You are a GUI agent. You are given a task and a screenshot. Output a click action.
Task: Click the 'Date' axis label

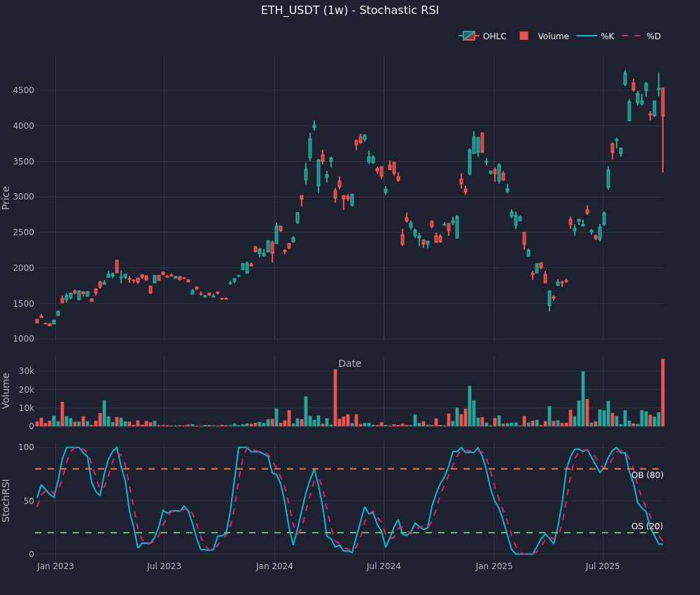coord(350,363)
